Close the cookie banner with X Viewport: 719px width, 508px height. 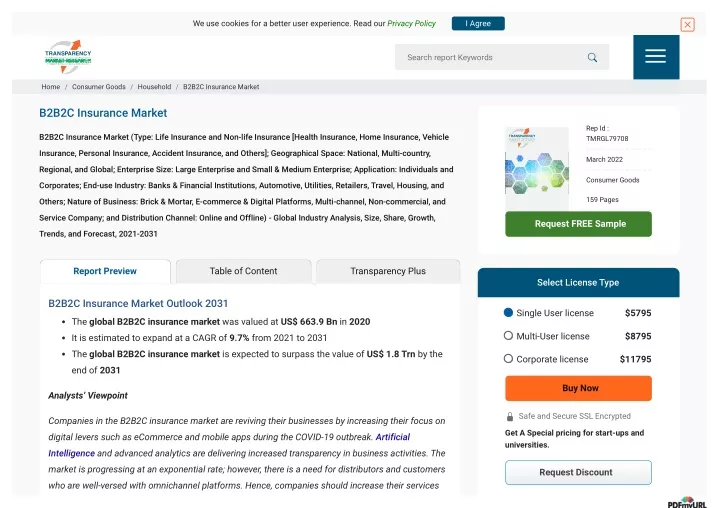pyautogui.click(x=687, y=24)
